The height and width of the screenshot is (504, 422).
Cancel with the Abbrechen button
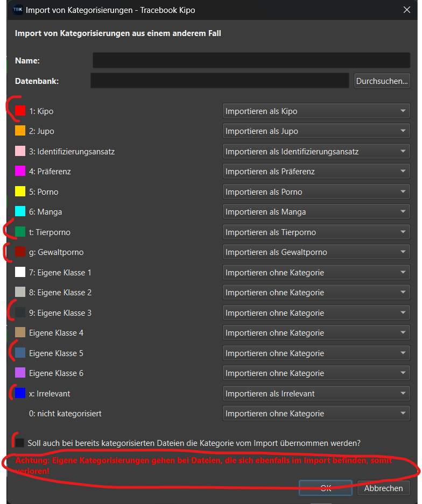383,488
